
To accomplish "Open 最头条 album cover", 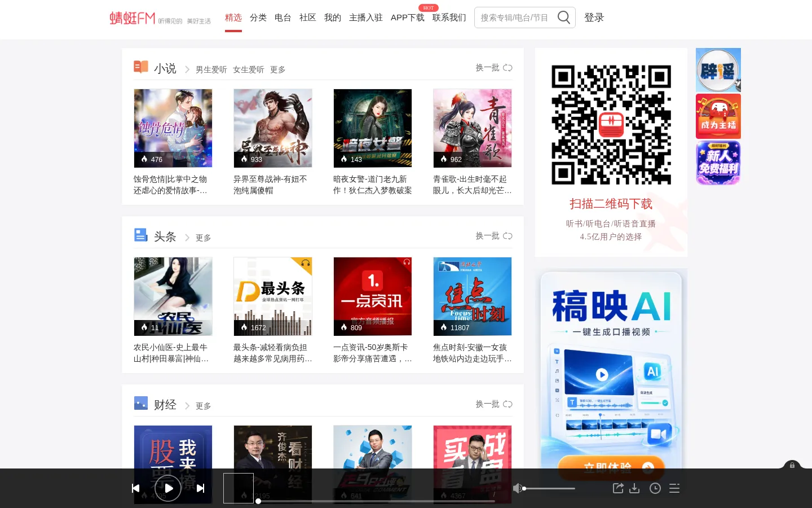I will pos(273,296).
